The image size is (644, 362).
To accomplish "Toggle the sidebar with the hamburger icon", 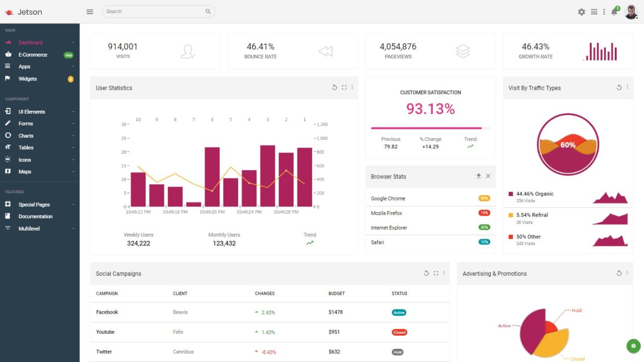I will (x=90, y=11).
